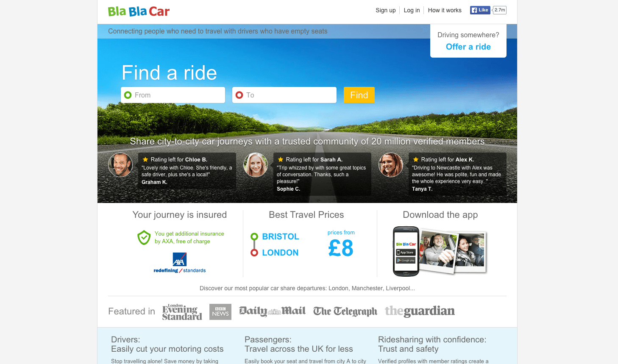Click the 'Driving somewhere?' text
Screen dimensions: 618x364
tap(468, 35)
